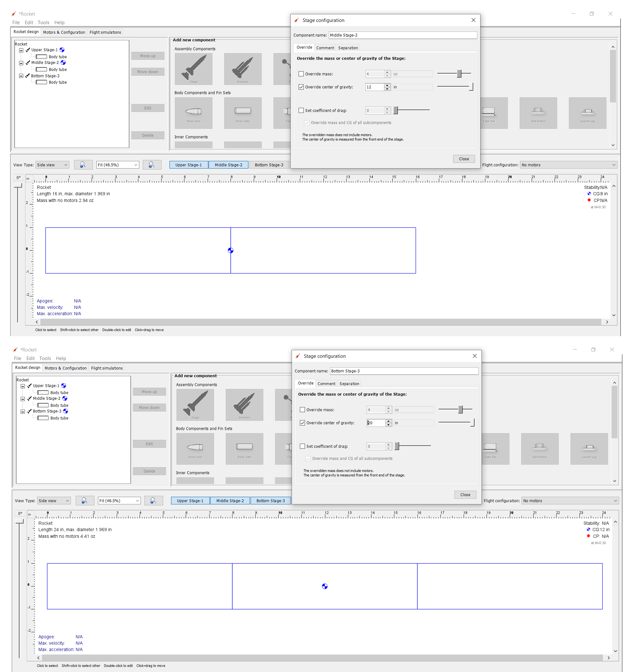The image size is (636, 672).
Task: Add a Boosters assembly component
Action: [243, 68]
